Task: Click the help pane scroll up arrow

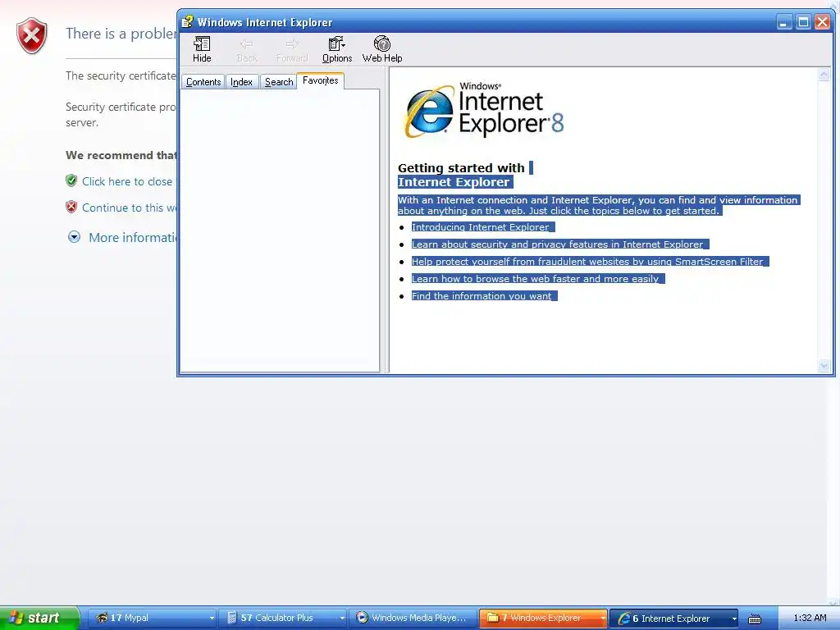Action: pos(824,75)
